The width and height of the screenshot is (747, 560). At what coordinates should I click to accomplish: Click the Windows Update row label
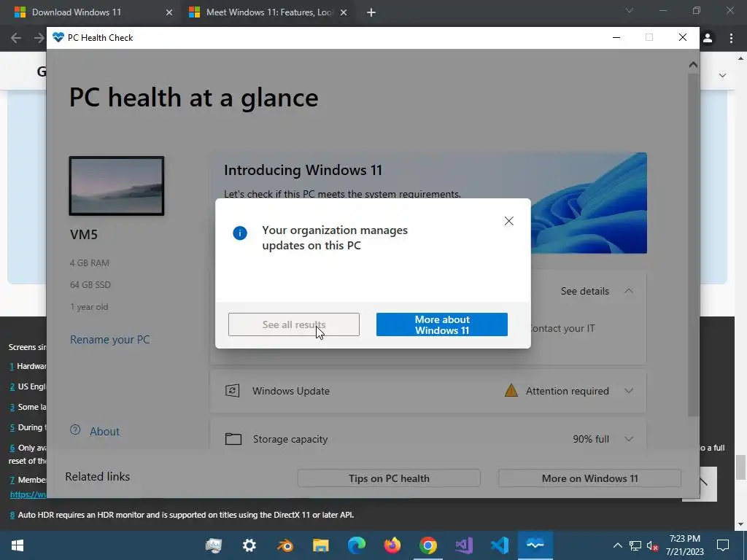click(290, 391)
